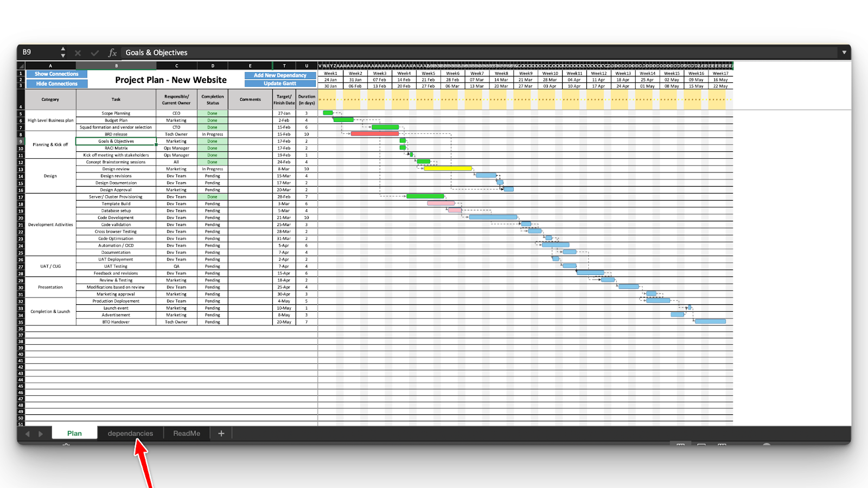Select the UAT Testing task cell

116,266
